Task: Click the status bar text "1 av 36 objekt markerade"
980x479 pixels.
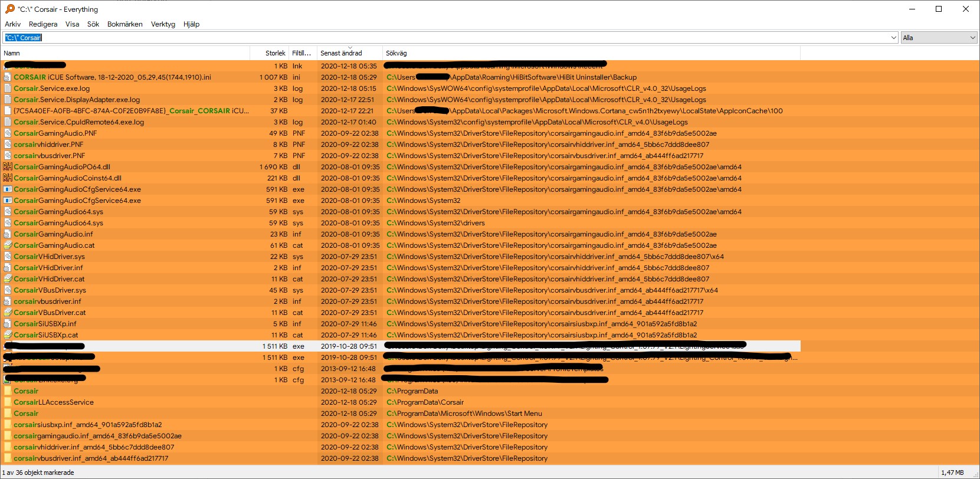Action: pos(38,473)
